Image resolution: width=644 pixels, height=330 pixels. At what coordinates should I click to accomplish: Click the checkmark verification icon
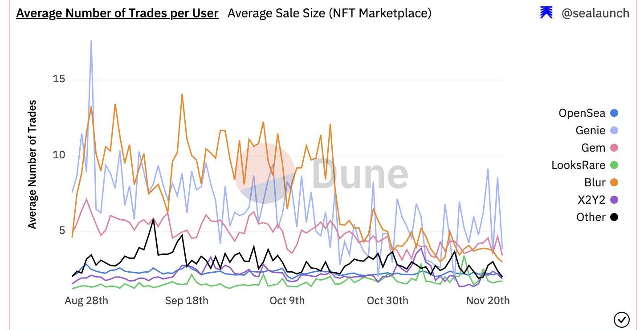click(x=622, y=319)
